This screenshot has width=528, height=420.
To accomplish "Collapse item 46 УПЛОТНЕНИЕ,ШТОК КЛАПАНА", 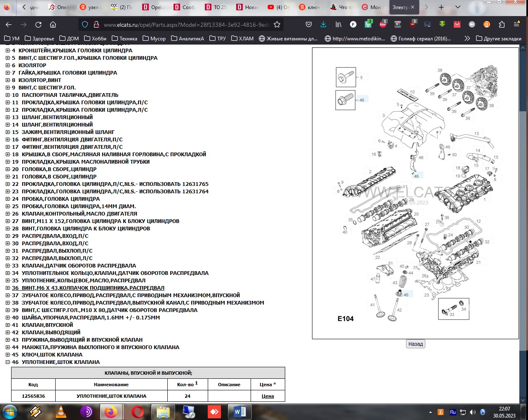I will (7, 362).
